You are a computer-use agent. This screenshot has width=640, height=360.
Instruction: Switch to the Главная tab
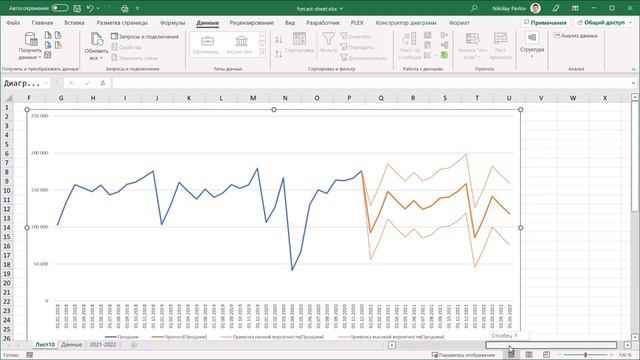click(42, 23)
